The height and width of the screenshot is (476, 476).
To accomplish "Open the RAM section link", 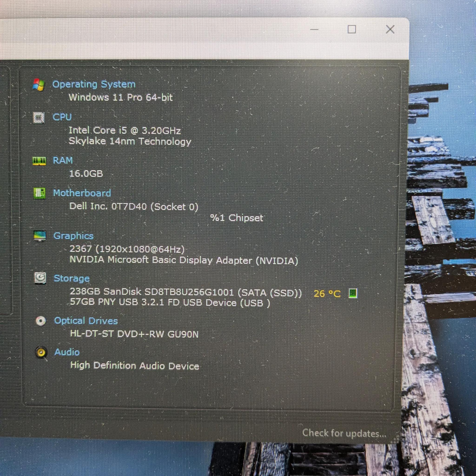I will point(63,160).
